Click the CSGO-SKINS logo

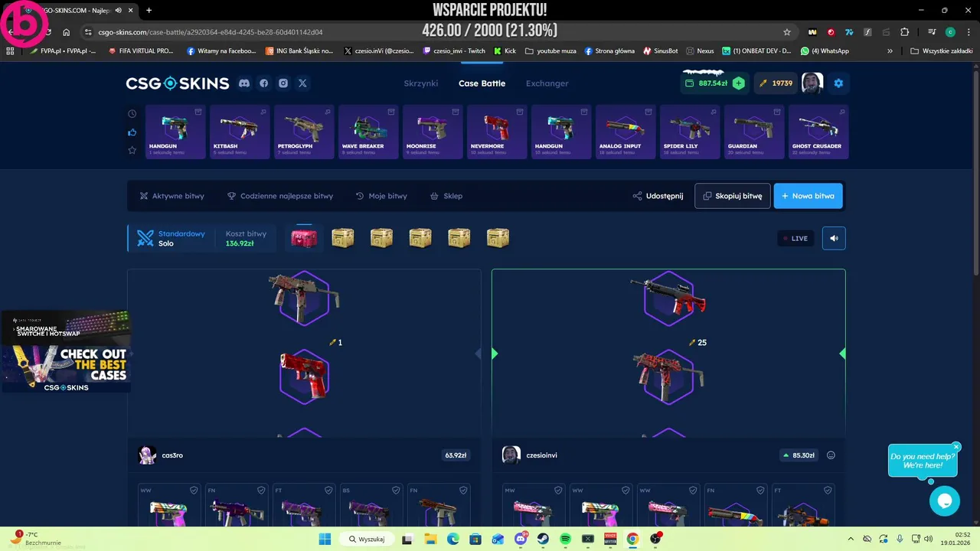pyautogui.click(x=178, y=83)
